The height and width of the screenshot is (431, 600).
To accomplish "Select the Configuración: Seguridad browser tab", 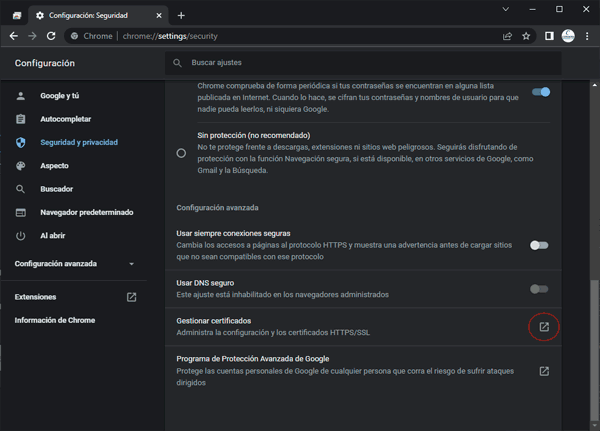I will [x=99, y=15].
